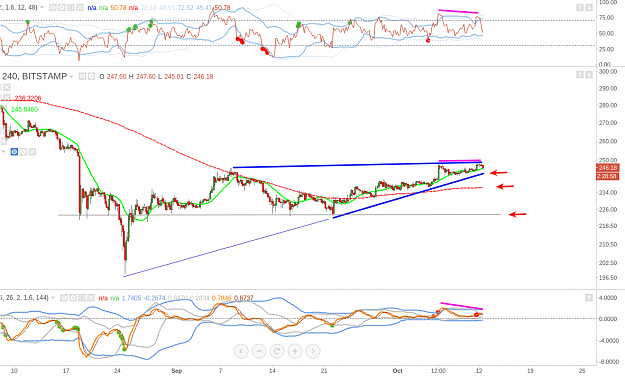Open the format braces icon of the top oscillator
Screen dimensions: 625x376
(x=71, y=8)
